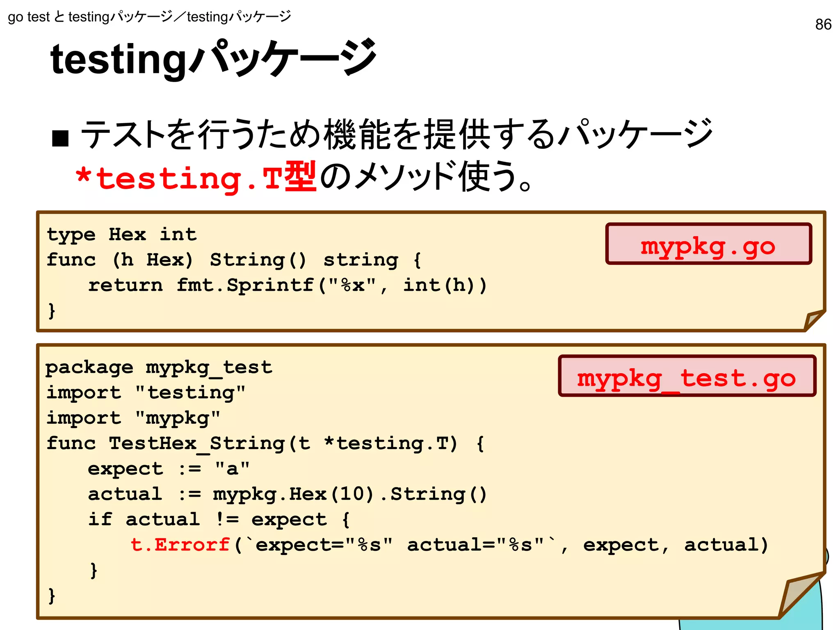840x630 pixels.
Task: Click the line 'actual := mypkg.Hex(10).String()'
Action: tap(288, 494)
